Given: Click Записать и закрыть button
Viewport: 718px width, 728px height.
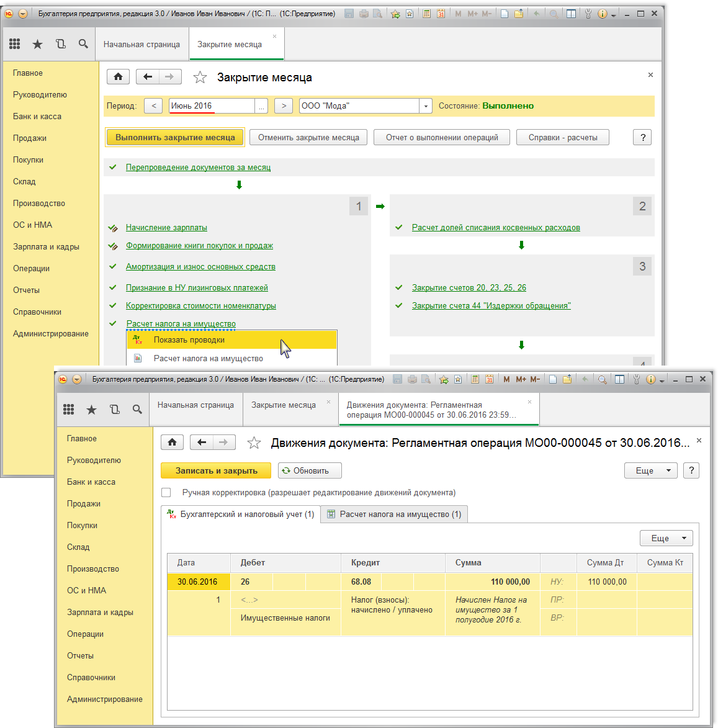Looking at the screenshot, I should pyautogui.click(x=216, y=470).
